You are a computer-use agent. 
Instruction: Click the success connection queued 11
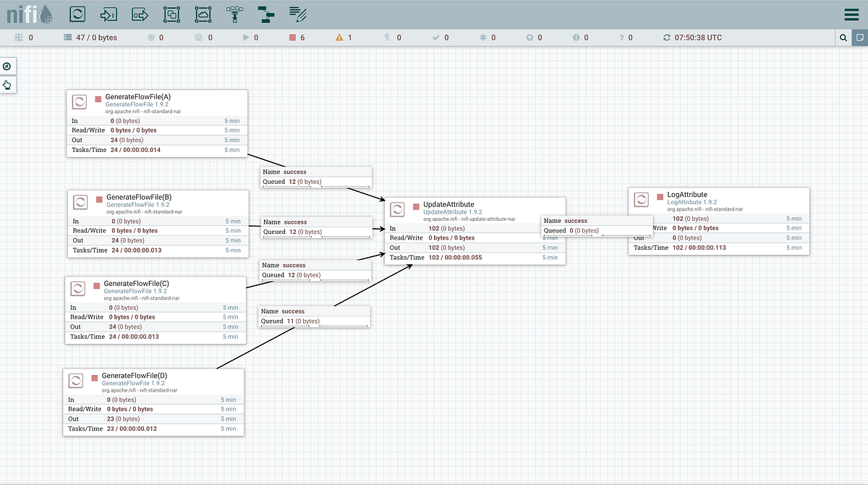(x=315, y=316)
